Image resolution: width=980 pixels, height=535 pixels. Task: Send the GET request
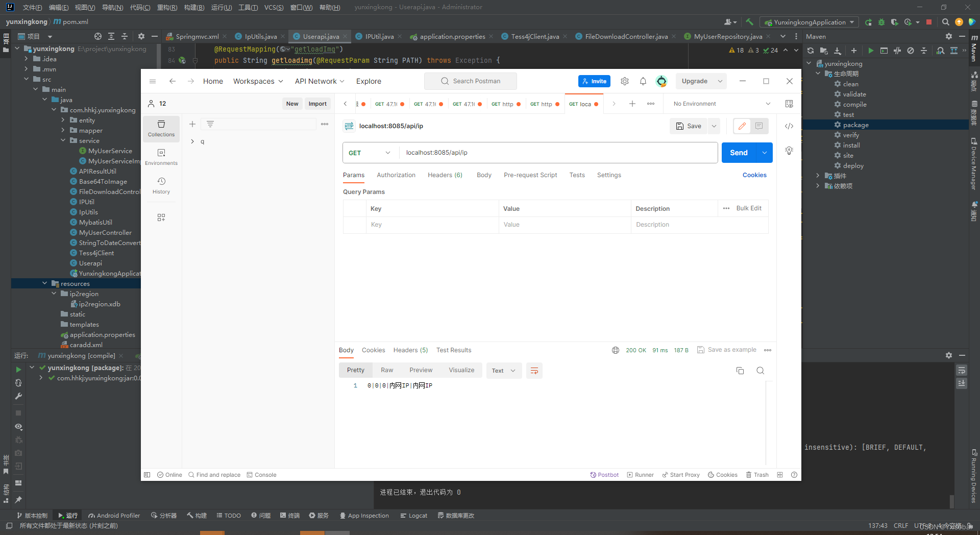pyautogui.click(x=739, y=153)
